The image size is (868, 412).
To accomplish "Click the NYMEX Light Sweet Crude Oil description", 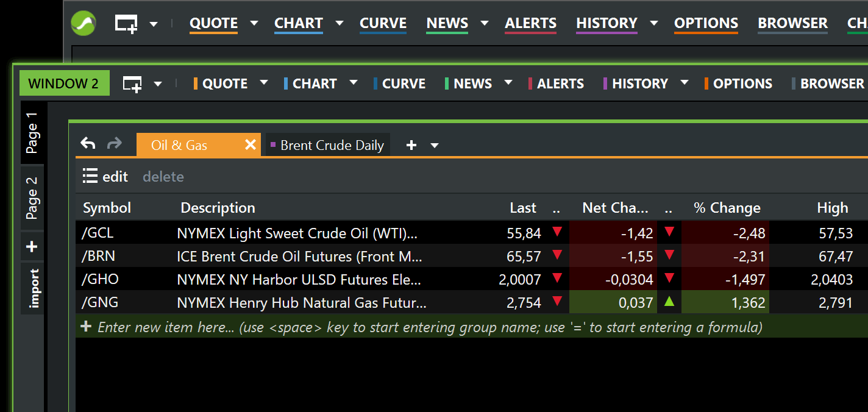I will click(297, 233).
